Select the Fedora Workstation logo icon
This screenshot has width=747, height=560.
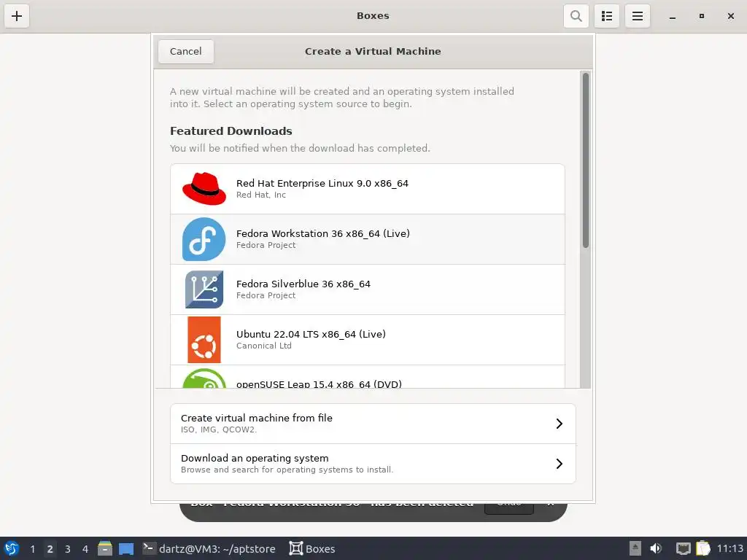pos(204,239)
